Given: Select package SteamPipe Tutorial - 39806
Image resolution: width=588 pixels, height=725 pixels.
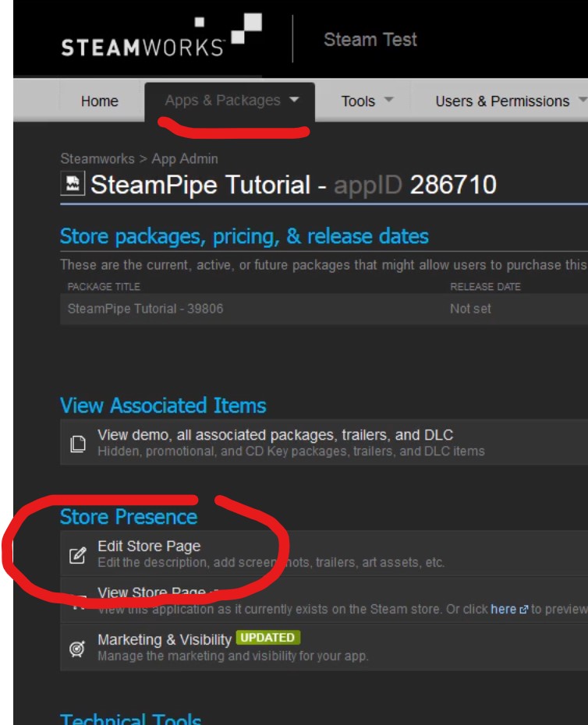Looking at the screenshot, I should click(145, 309).
